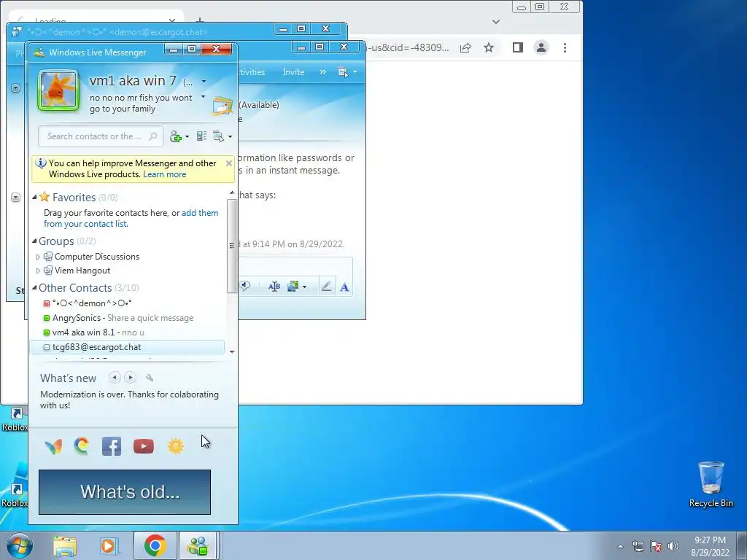Click the contact list scrollbar up arrow

pos(232,193)
